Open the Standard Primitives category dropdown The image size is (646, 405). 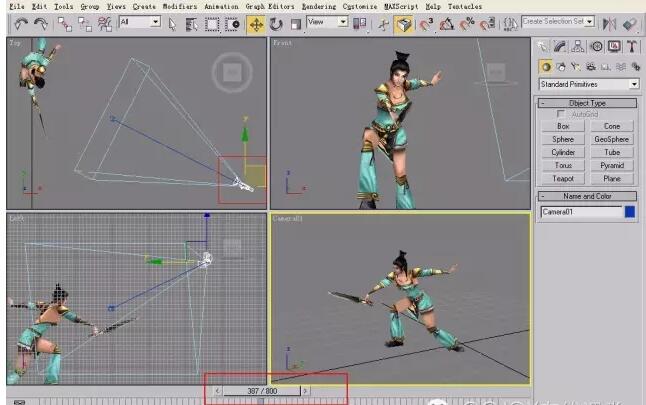[634, 84]
